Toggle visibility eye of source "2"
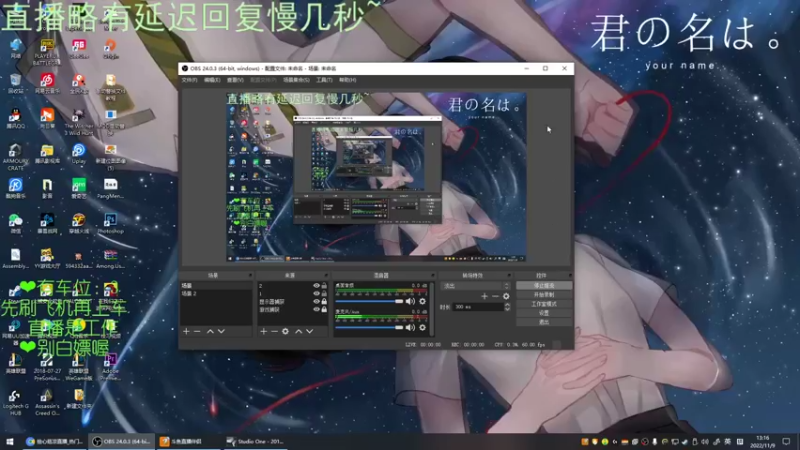Screen dimensions: 800x450 (316, 286)
